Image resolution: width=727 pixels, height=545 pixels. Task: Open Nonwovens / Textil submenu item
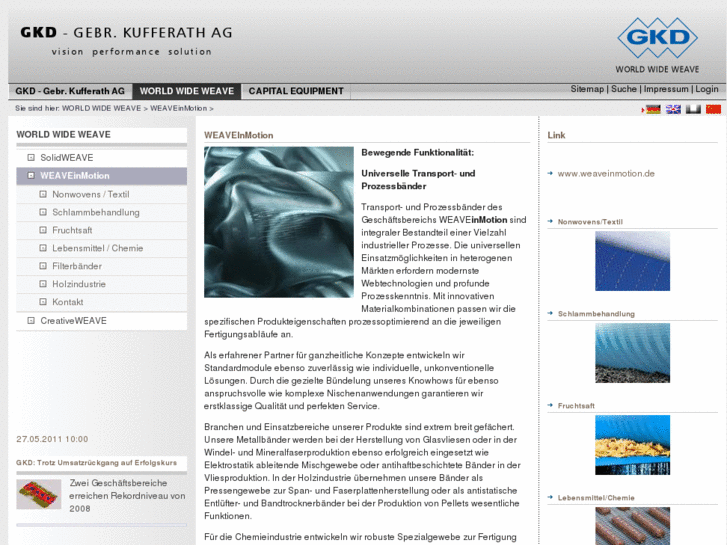102,194
